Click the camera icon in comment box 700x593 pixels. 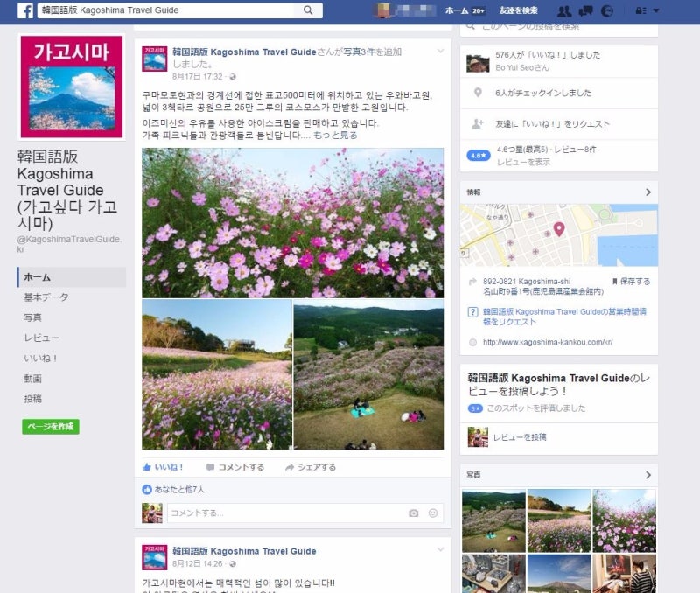coord(414,513)
